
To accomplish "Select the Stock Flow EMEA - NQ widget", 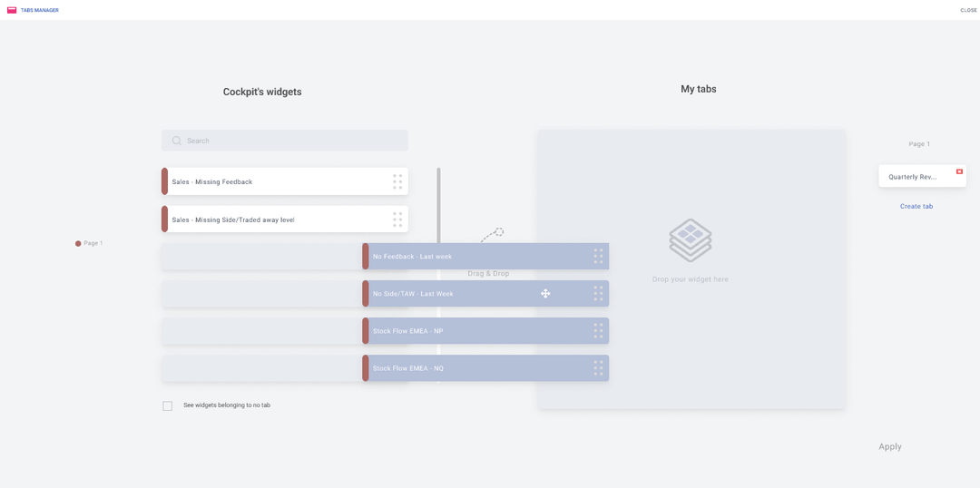I will coord(485,368).
